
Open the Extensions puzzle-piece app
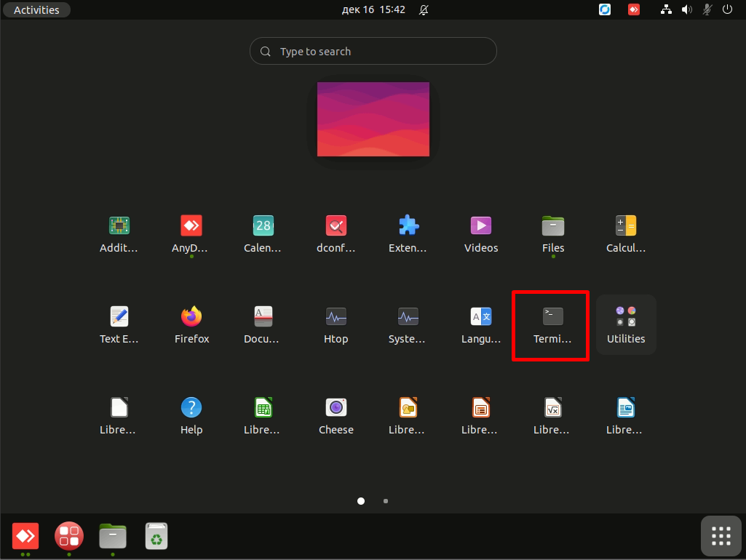click(x=408, y=233)
